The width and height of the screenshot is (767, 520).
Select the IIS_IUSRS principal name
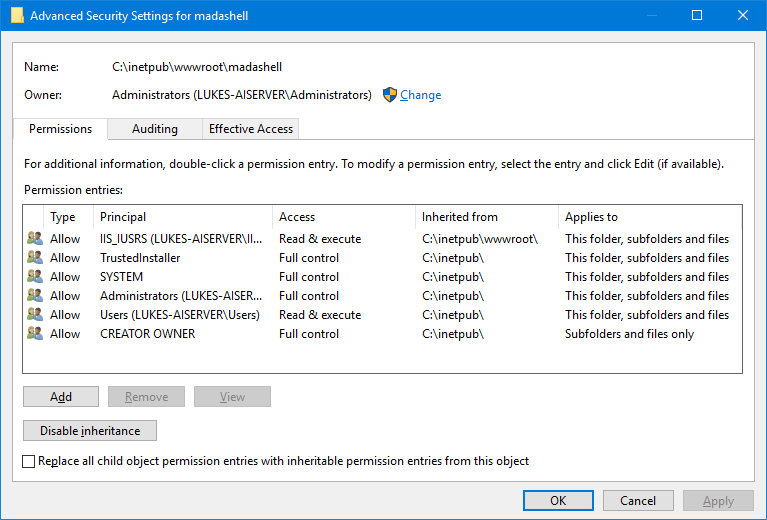click(181, 239)
